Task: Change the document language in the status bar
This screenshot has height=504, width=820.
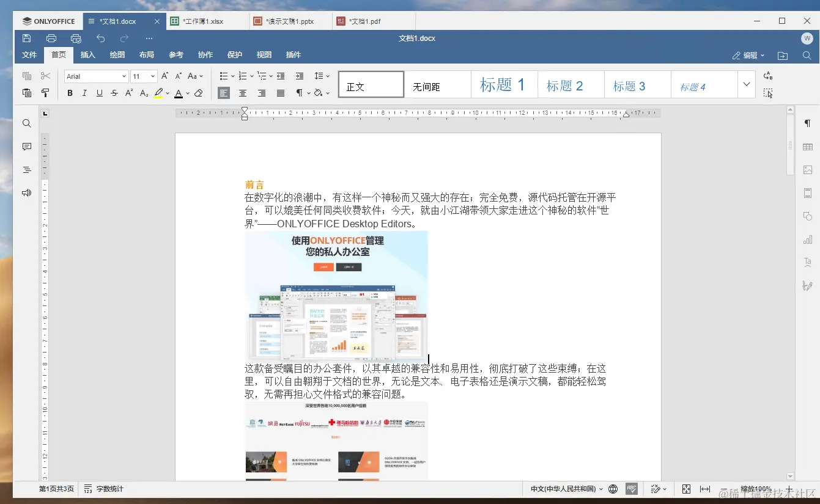Action: pyautogui.click(x=567, y=489)
